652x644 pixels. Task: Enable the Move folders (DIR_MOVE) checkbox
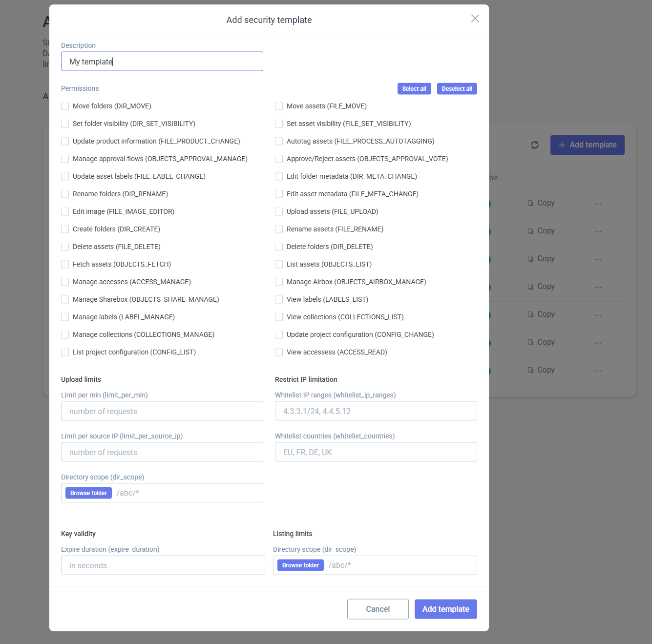point(65,106)
